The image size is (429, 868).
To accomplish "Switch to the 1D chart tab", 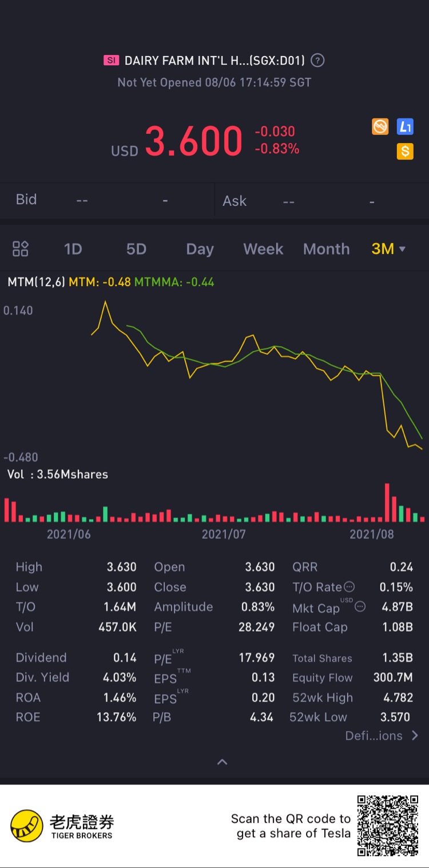I will (73, 249).
